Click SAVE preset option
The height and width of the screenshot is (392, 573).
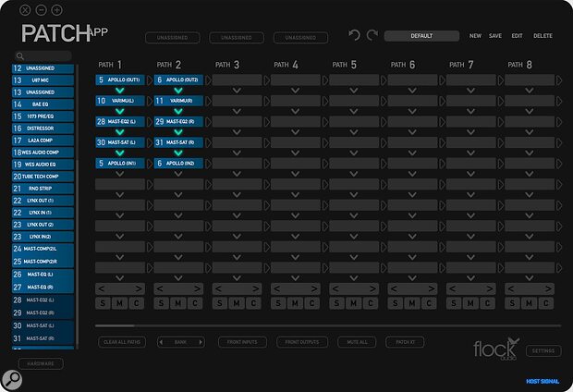tap(495, 36)
